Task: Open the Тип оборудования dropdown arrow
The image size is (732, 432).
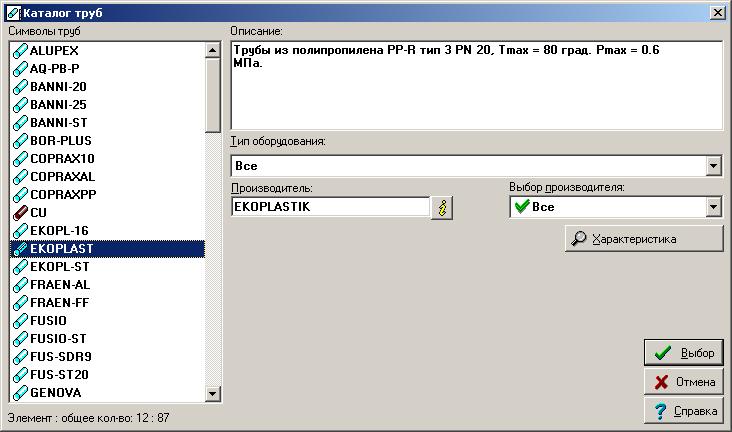Action: 713,166
